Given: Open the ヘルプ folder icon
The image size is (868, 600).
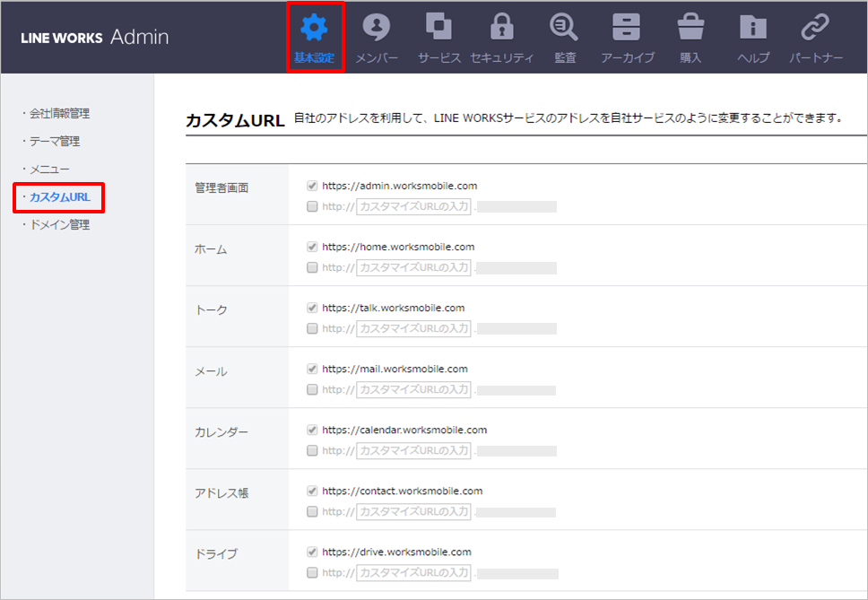Looking at the screenshot, I should 752,29.
